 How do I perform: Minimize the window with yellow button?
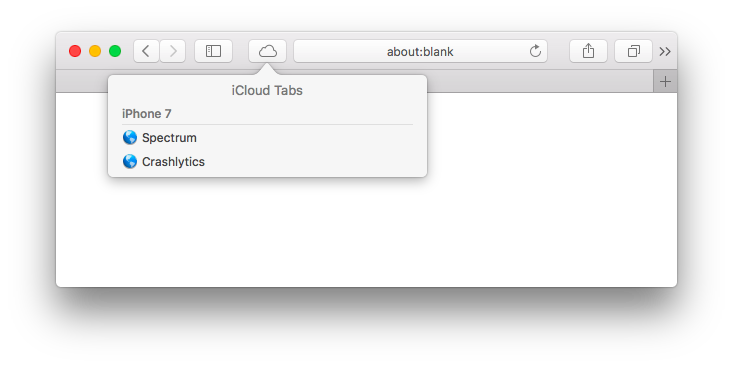coord(95,51)
